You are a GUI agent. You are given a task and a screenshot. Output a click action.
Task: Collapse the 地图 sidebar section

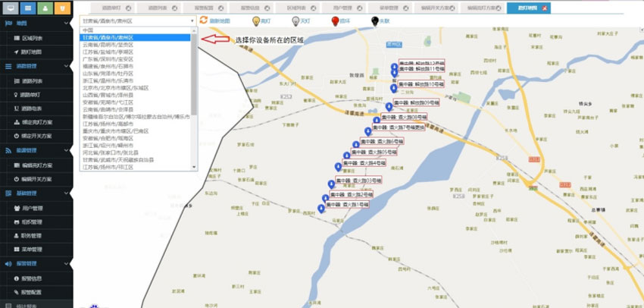coord(67,24)
